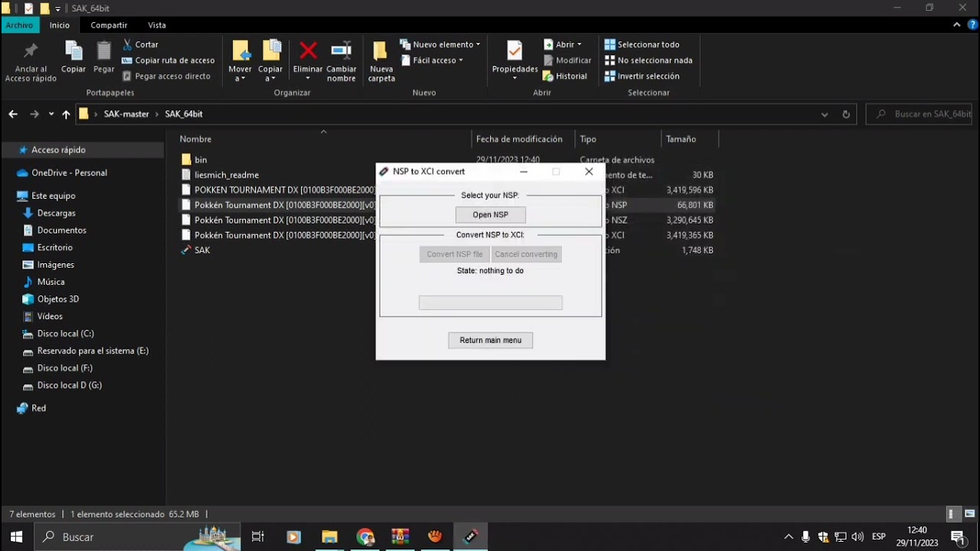Open Fácil acceso dropdown
This screenshot has width=980, height=551.
coord(432,60)
